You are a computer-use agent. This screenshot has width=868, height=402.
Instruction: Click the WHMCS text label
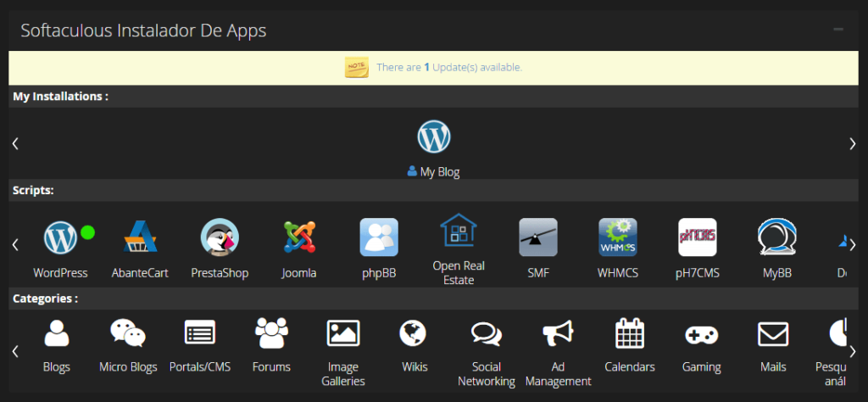[x=618, y=273]
